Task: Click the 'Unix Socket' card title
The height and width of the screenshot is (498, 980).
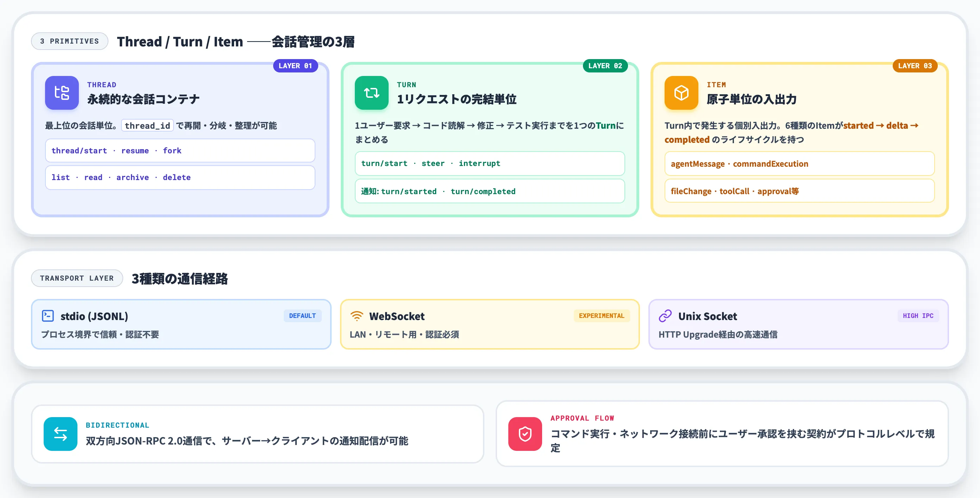Action: click(x=707, y=316)
